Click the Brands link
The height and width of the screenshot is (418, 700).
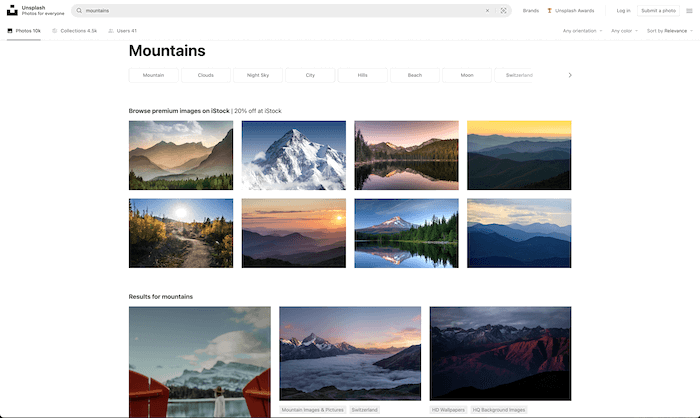pos(530,10)
